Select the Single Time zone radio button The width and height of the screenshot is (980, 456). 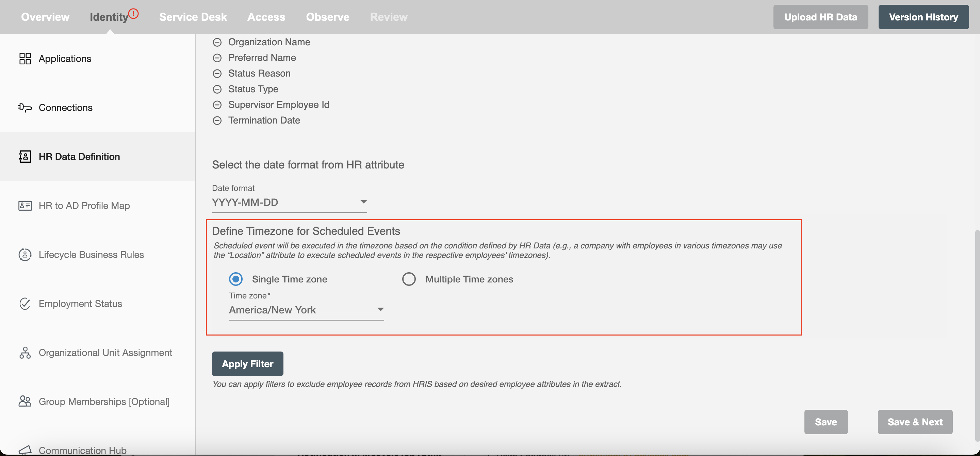click(235, 279)
